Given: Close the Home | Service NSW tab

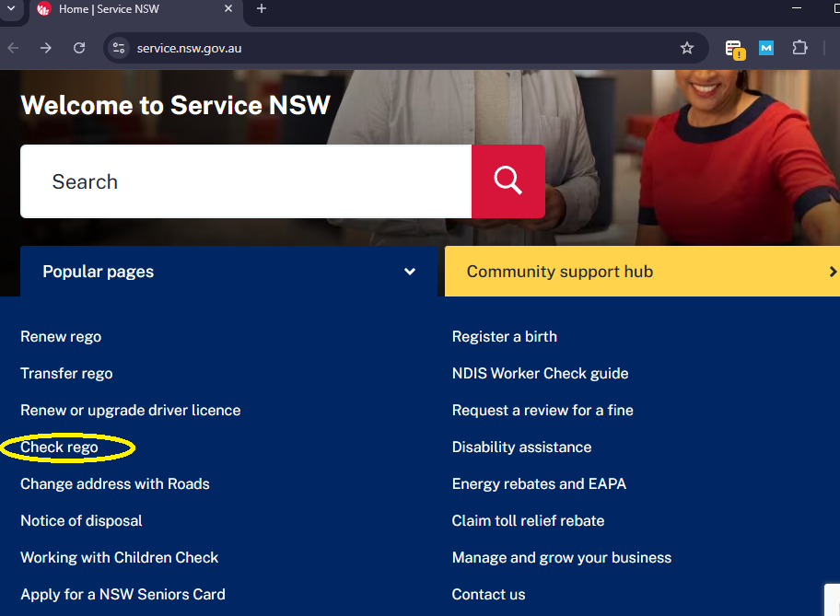Looking at the screenshot, I should (229, 8).
